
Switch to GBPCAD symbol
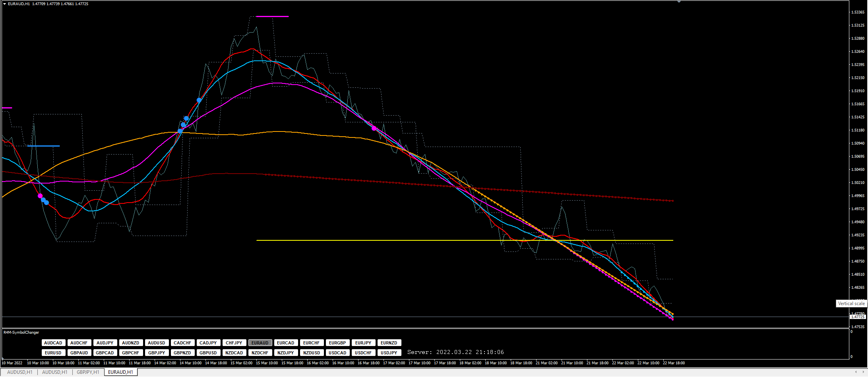pyautogui.click(x=105, y=353)
